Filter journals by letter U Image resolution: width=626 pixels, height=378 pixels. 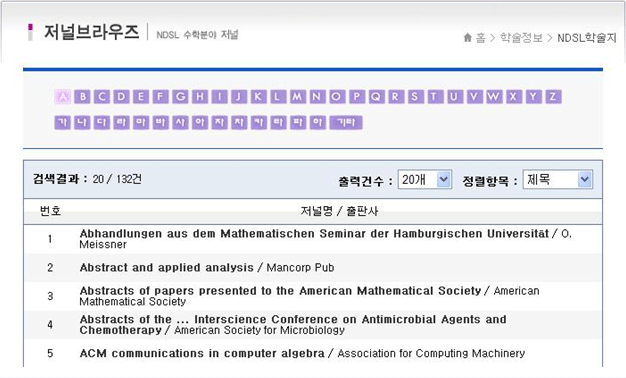455,97
